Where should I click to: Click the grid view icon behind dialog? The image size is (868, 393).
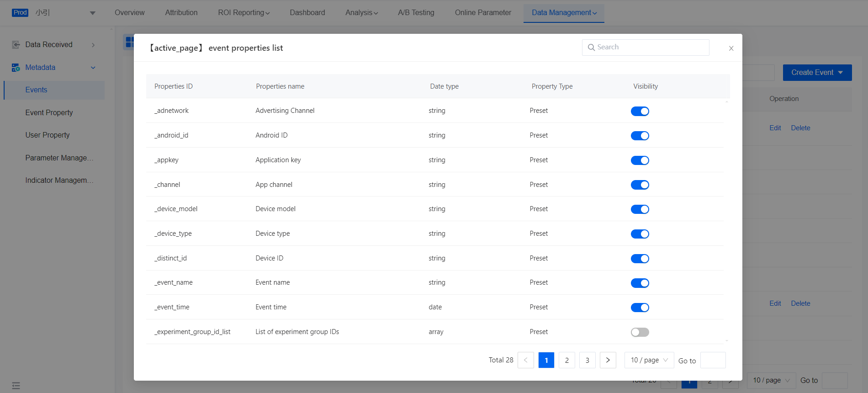pyautogui.click(x=129, y=42)
